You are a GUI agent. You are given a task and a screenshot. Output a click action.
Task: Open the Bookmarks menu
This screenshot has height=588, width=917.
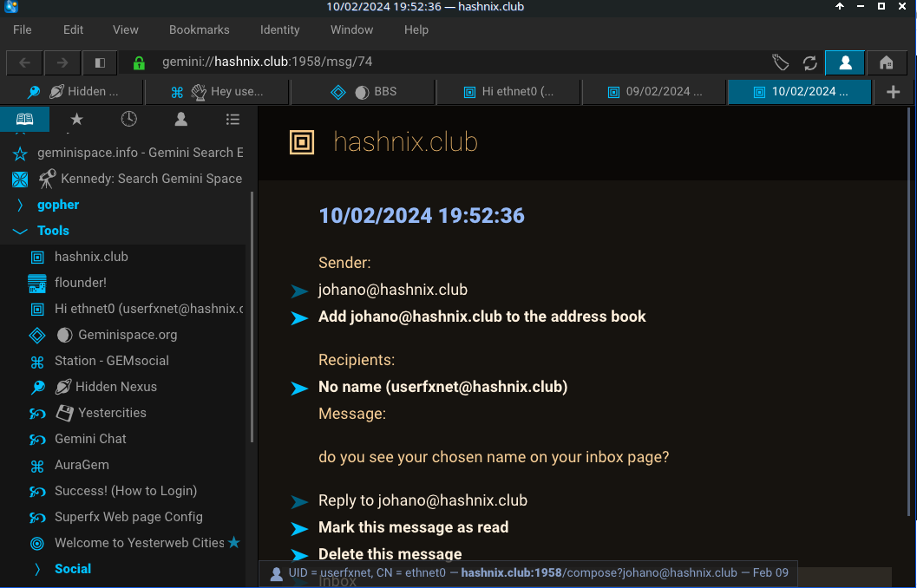point(199,29)
